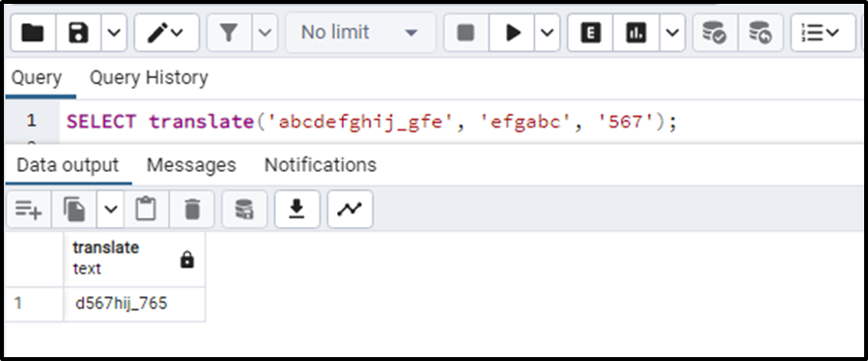
Task: Expand the execute options dropdown arrow
Action: point(546,33)
